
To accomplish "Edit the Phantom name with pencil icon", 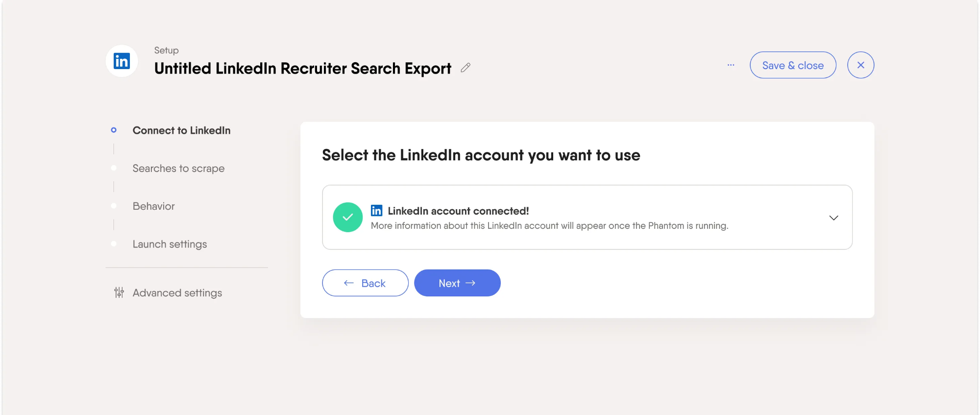I will [465, 68].
